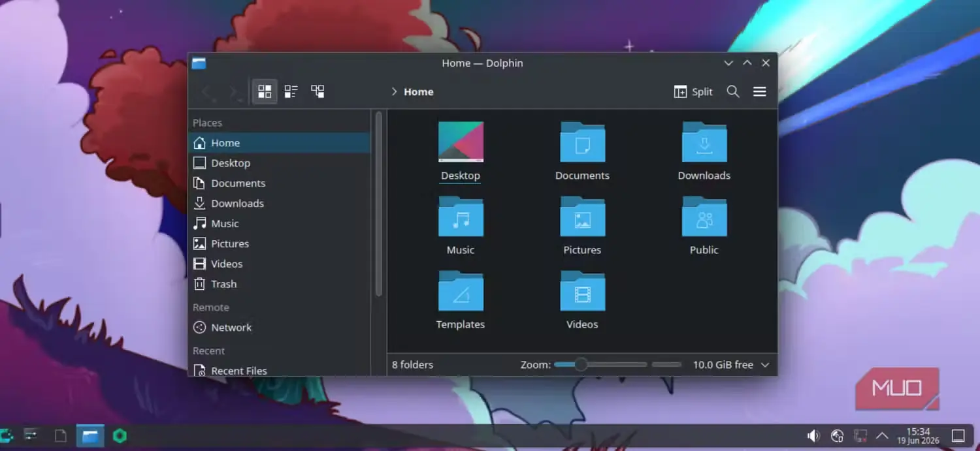Open the hamburger menu in Dolphin
The height and width of the screenshot is (451, 980).
pos(760,92)
